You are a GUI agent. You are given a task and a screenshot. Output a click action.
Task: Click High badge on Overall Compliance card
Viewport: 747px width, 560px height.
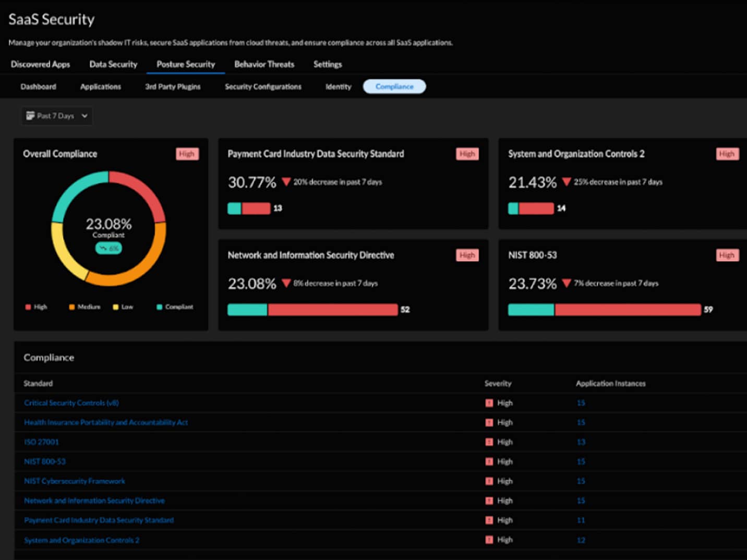tap(187, 154)
